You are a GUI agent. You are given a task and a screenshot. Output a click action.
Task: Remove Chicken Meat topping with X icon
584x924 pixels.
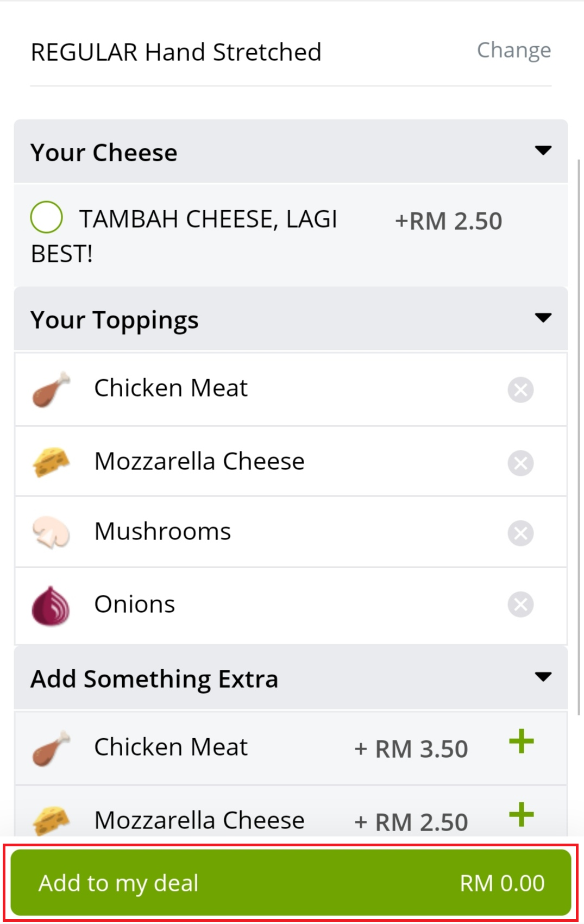point(520,389)
